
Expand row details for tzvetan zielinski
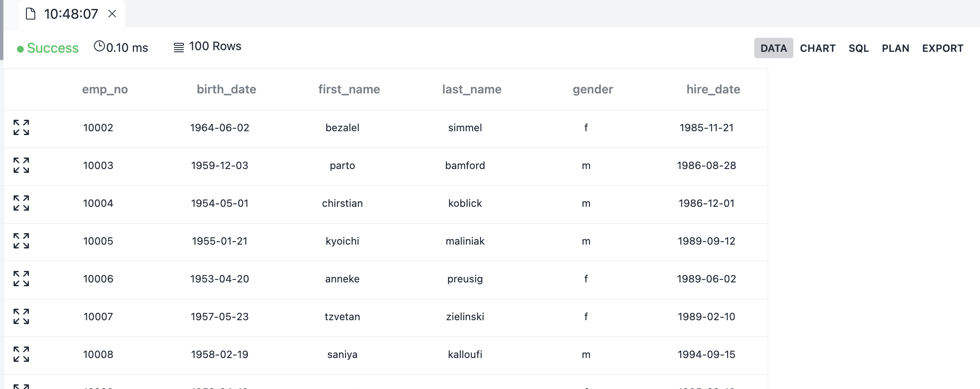pyautogui.click(x=20, y=317)
